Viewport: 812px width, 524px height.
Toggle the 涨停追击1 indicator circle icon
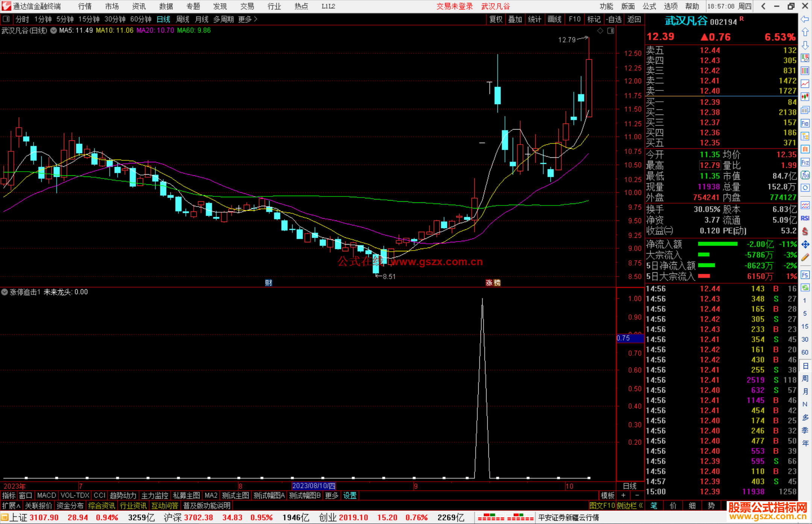click(x=5, y=292)
